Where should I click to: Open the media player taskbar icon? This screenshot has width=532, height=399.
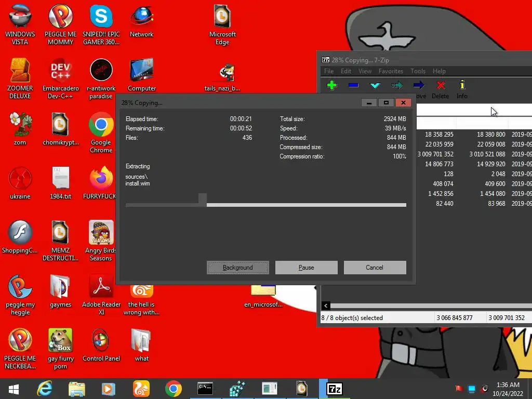[109, 389]
